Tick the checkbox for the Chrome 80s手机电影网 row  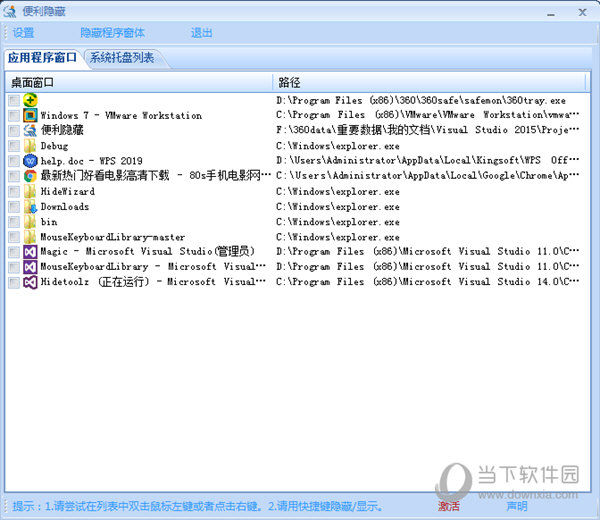(x=14, y=176)
